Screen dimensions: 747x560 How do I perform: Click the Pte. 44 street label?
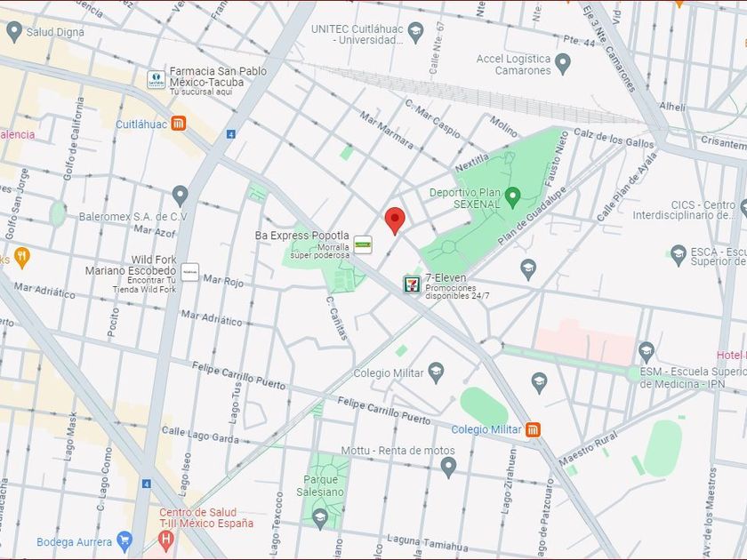(x=579, y=41)
